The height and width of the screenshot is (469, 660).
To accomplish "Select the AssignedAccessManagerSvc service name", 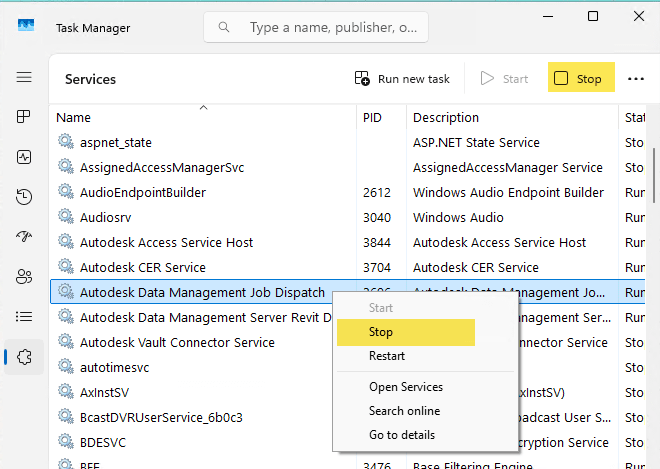I will coord(162,168).
